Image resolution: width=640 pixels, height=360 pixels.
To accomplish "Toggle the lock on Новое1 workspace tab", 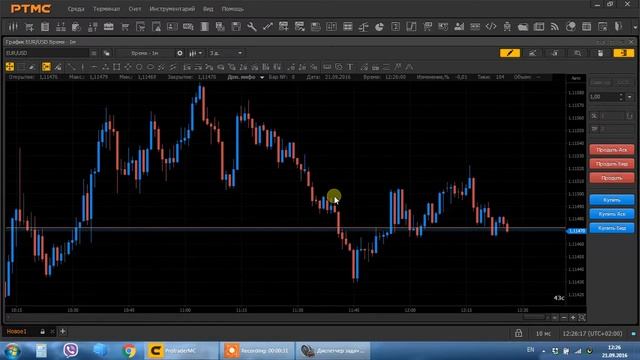I will coord(42,332).
